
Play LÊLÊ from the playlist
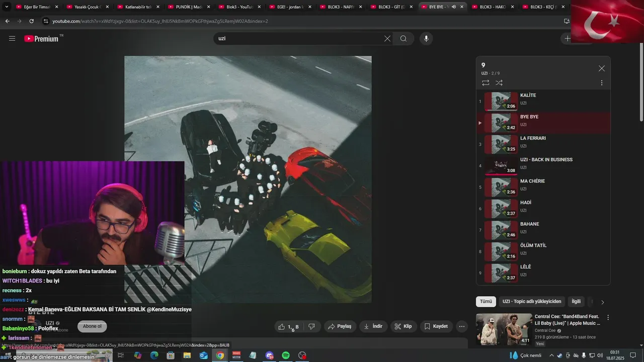543,273
